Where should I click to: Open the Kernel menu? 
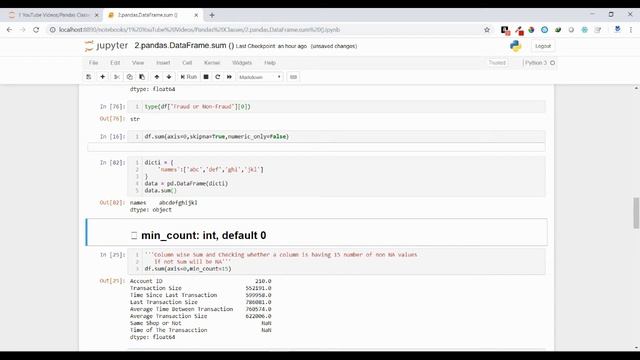click(212, 62)
